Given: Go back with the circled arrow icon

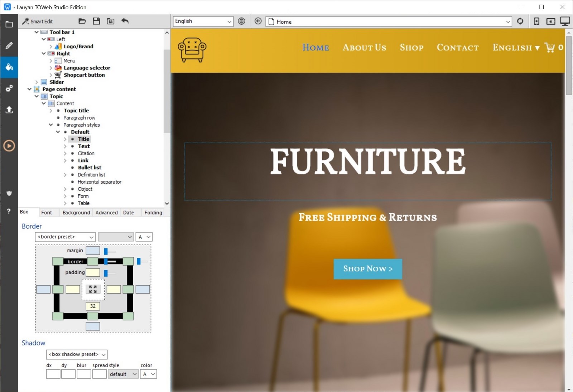Looking at the screenshot, I should tap(258, 21).
